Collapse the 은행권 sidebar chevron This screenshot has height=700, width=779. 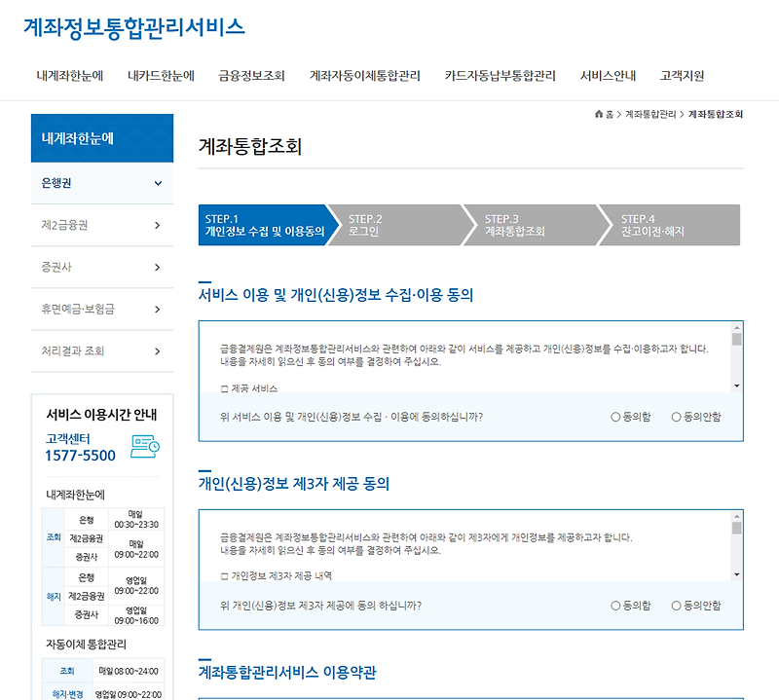158,183
